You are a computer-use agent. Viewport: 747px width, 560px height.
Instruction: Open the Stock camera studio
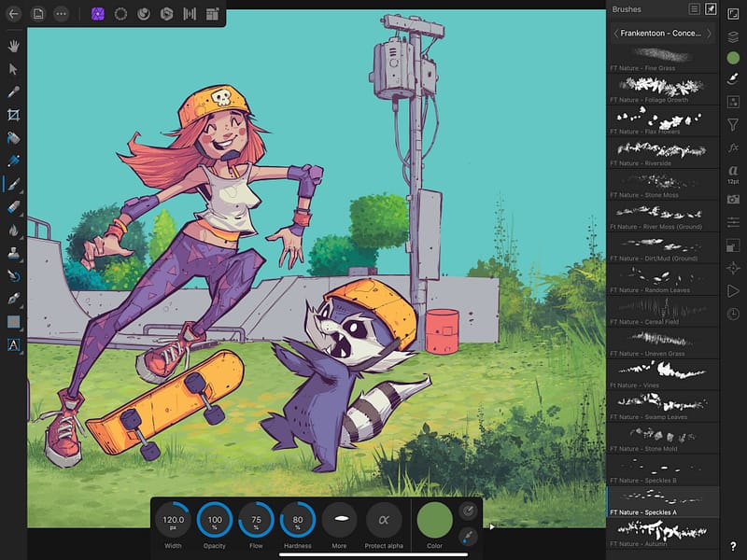pyautogui.click(x=733, y=199)
